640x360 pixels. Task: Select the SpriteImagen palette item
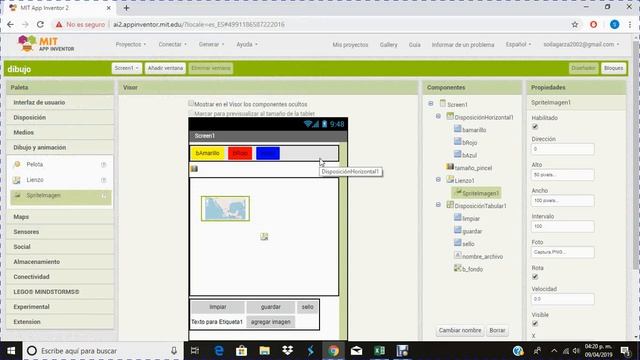point(60,196)
